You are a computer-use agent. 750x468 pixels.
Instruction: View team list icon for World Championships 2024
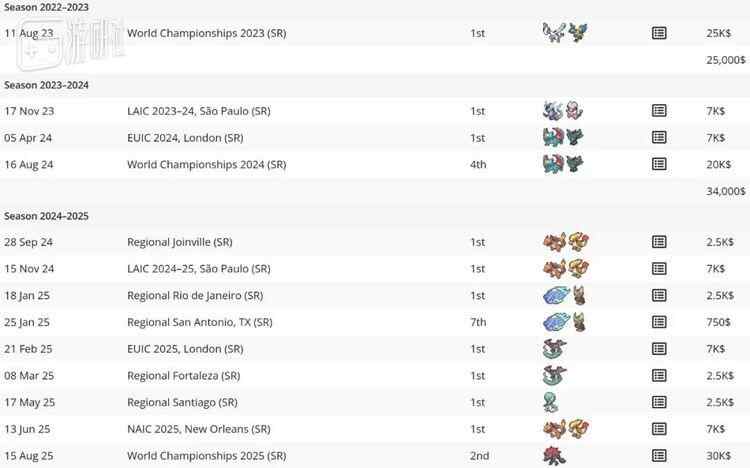(x=659, y=164)
